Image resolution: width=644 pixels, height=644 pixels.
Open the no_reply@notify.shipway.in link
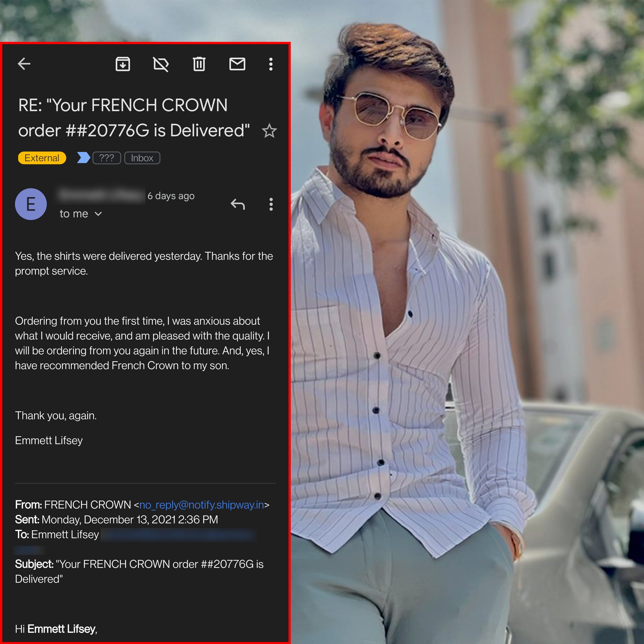pos(201,505)
